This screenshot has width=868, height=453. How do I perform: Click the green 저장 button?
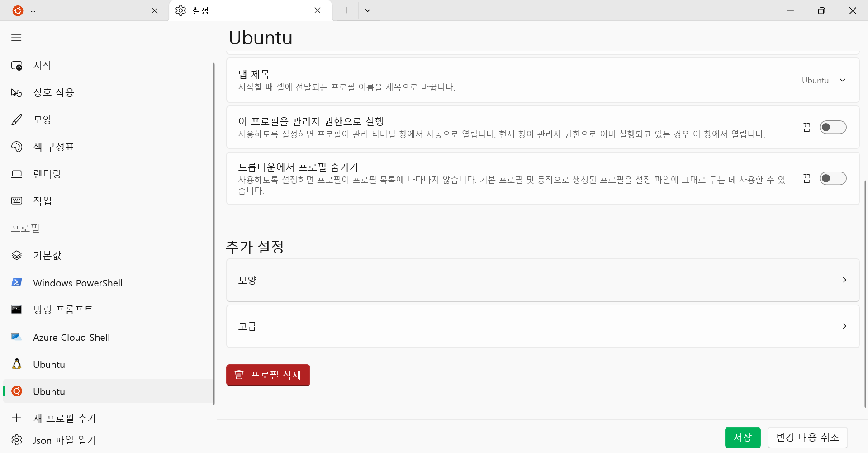tap(743, 438)
